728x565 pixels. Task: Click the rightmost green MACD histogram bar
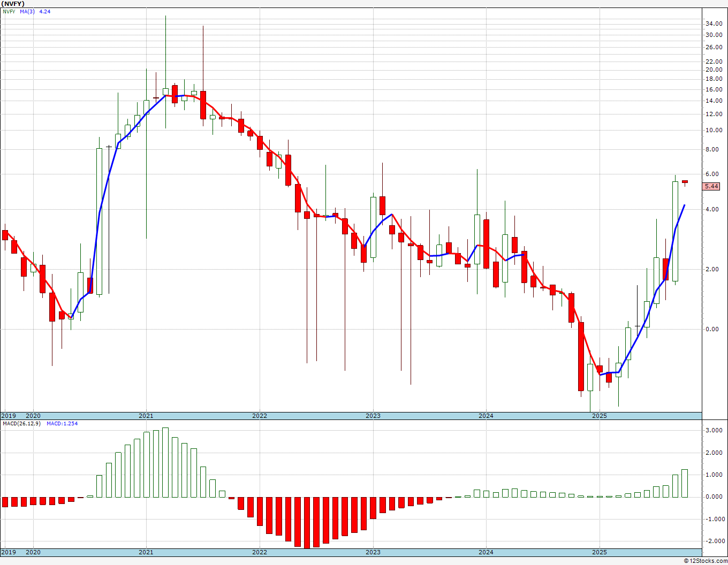coord(685,483)
